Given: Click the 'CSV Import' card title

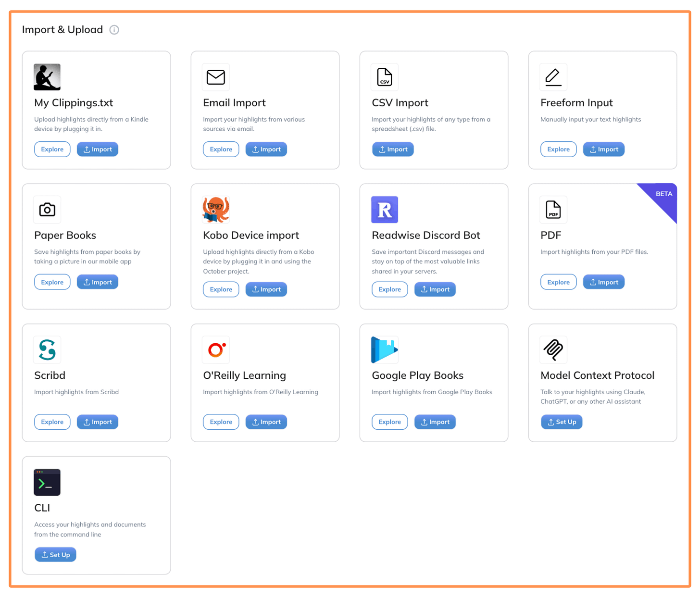Looking at the screenshot, I should [400, 103].
